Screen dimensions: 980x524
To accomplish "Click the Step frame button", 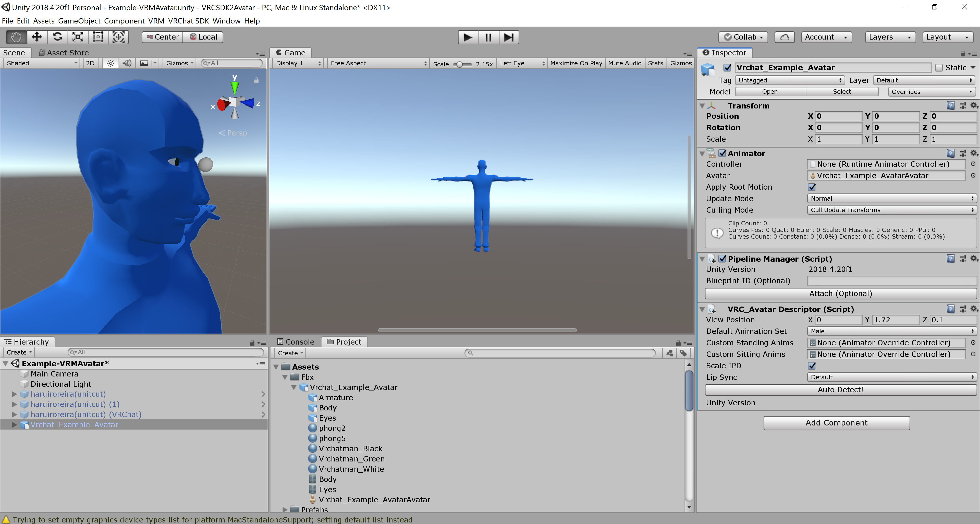I will pyautogui.click(x=509, y=37).
